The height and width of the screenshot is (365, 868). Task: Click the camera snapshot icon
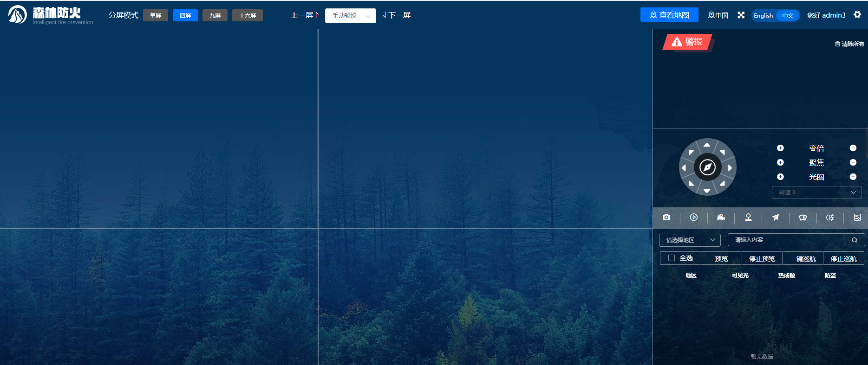(x=666, y=218)
